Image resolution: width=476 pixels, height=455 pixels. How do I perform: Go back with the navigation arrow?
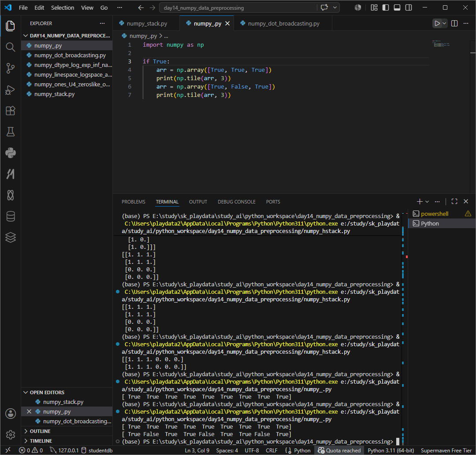click(141, 7)
